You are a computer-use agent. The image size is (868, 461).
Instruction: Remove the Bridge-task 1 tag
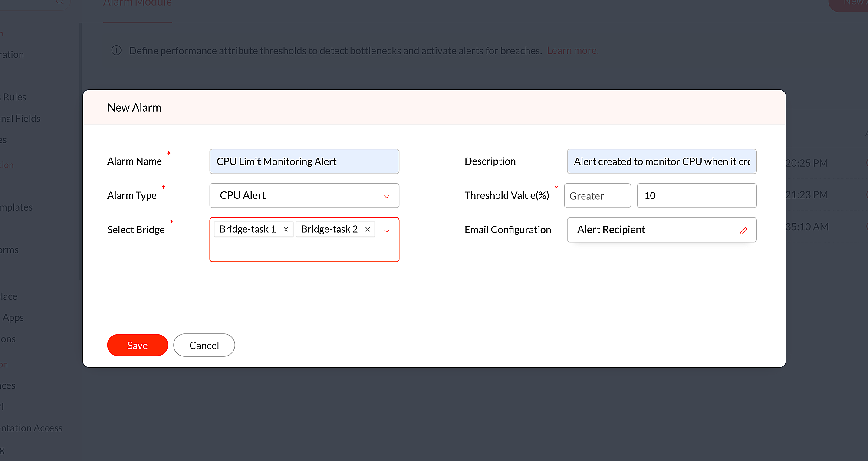[x=286, y=230]
